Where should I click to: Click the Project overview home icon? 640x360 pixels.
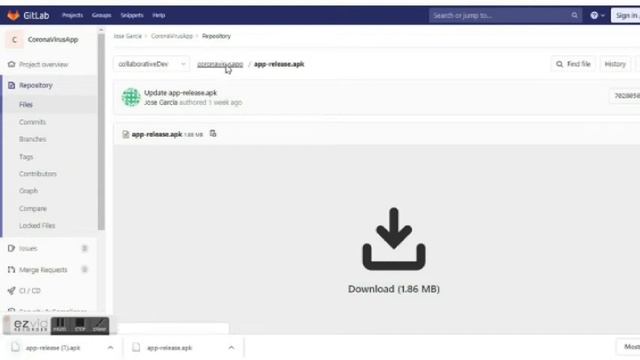[x=11, y=64]
